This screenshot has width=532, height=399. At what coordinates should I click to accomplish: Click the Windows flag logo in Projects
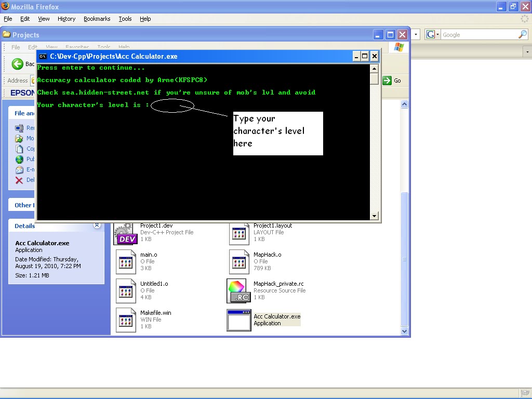click(x=399, y=47)
